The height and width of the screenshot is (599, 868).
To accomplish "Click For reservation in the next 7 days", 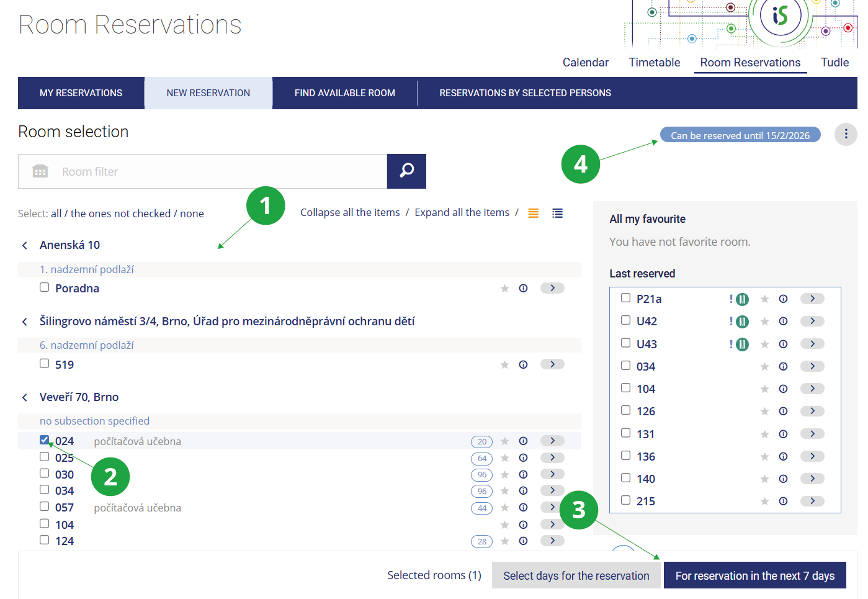I will click(x=754, y=575).
